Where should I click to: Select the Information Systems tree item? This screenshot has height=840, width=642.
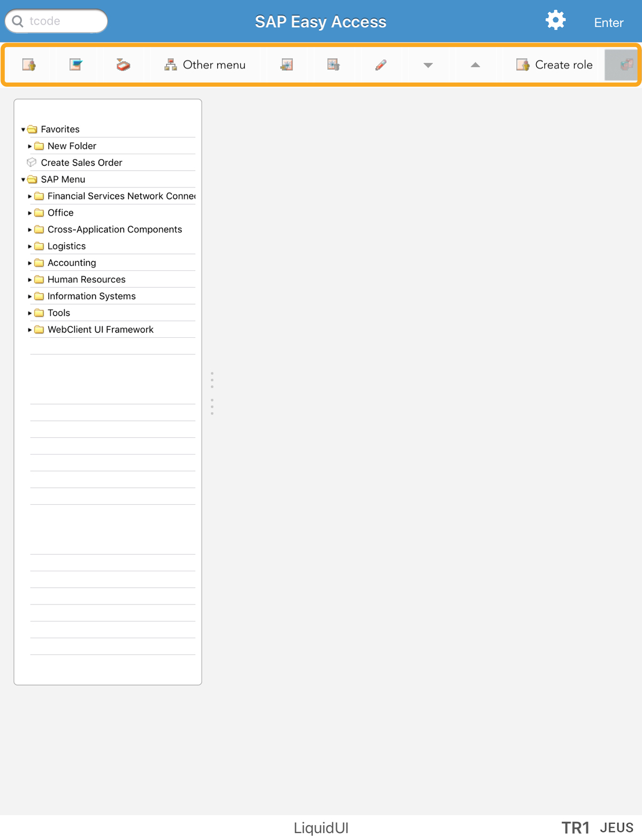click(x=91, y=296)
